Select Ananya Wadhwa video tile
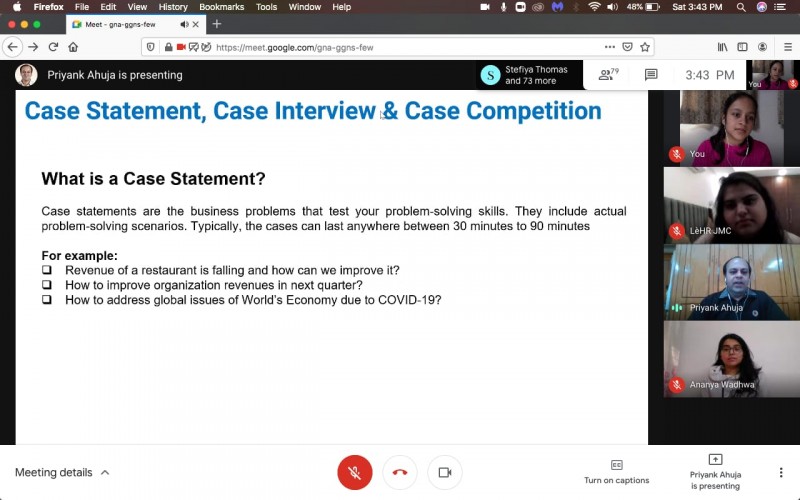Screen dimensions: 800x500 pos(732,359)
